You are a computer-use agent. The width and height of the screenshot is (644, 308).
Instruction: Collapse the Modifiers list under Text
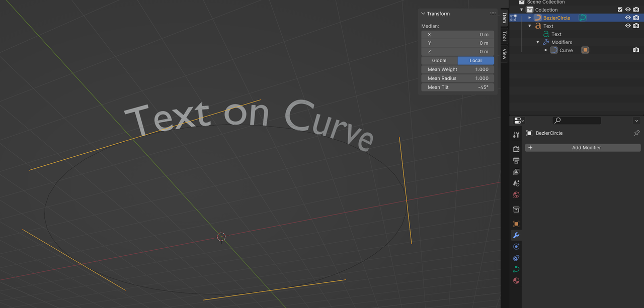click(537, 42)
